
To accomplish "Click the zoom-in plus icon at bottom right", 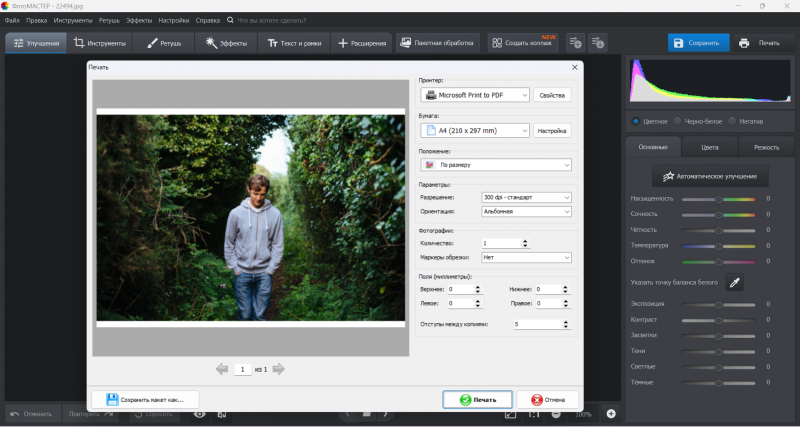I will (x=611, y=413).
